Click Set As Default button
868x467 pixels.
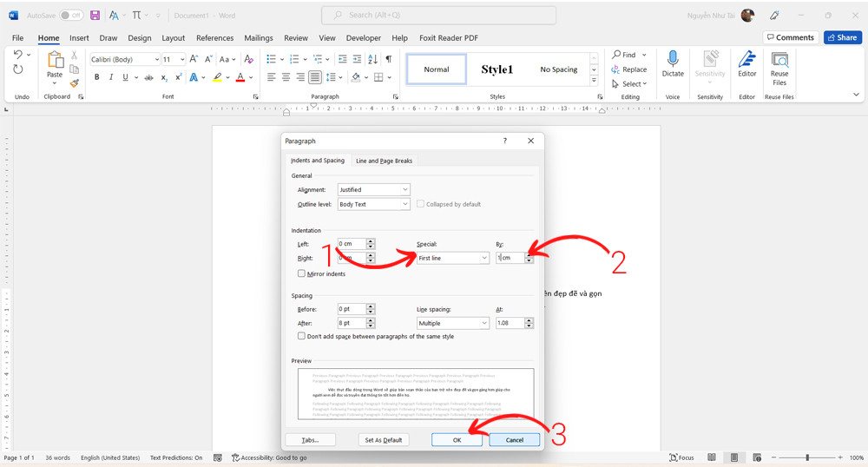pyautogui.click(x=384, y=440)
